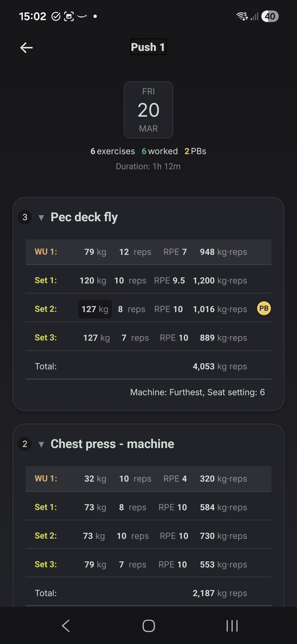Tap the Pec deck fly total row
Viewport: 297px width, 644px height.
coord(148,366)
